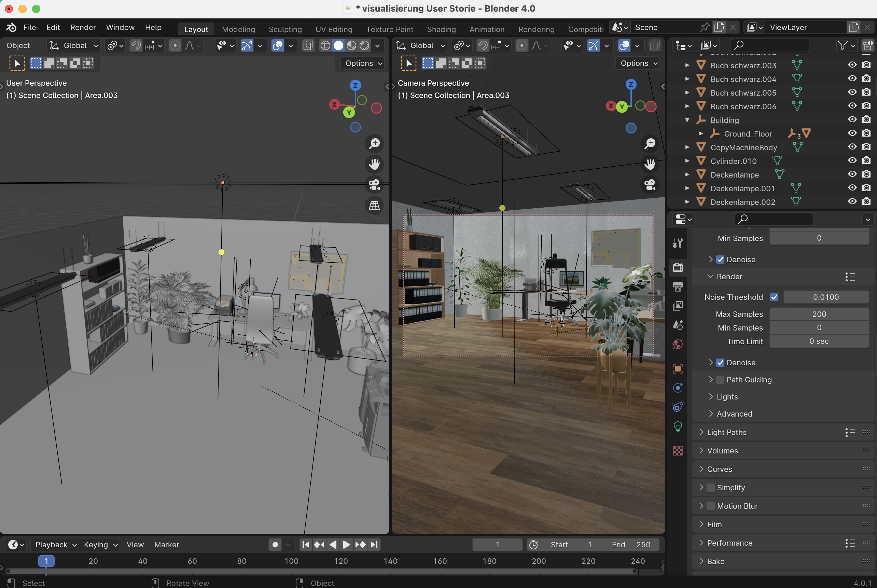
Task: Expand Ground_Floor in outliner
Action: click(x=700, y=134)
